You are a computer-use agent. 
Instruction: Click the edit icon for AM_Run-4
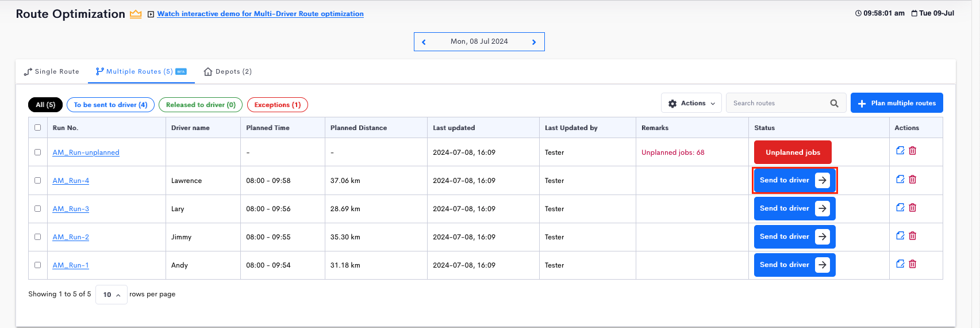(900, 180)
